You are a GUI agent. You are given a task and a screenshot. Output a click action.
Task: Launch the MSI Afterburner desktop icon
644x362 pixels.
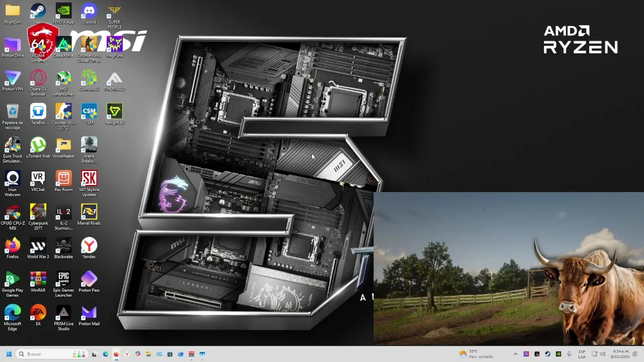click(63, 83)
